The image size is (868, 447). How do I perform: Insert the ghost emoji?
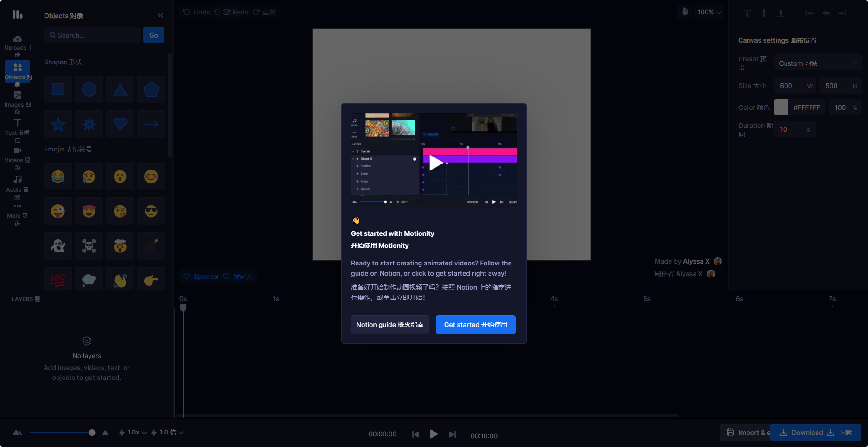[x=58, y=246]
